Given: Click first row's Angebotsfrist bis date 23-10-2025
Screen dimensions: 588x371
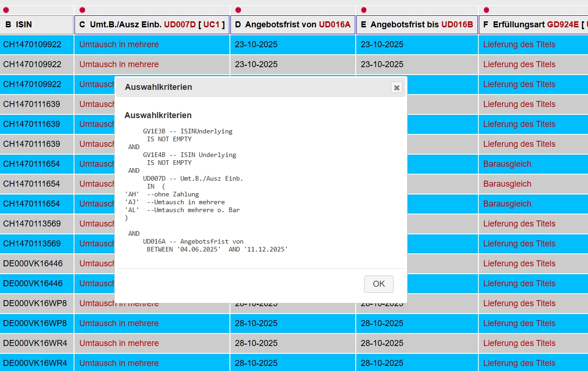Looking at the screenshot, I should coord(382,44).
